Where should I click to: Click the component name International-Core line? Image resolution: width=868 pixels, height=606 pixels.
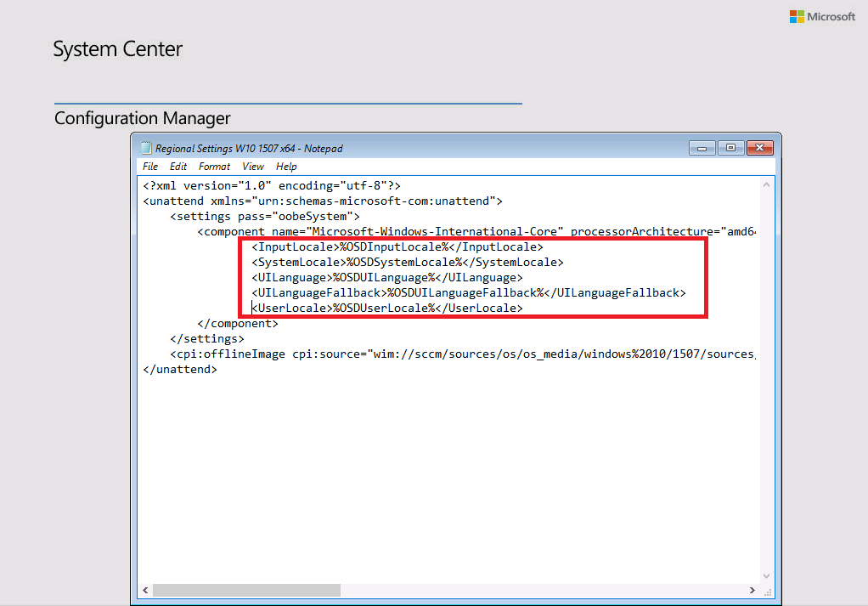pos(476,231)
